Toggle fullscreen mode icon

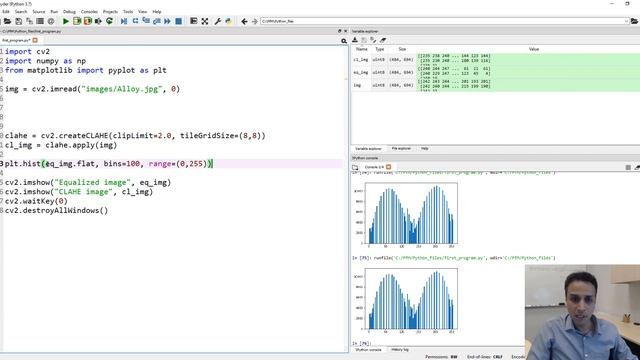[204, 21]
